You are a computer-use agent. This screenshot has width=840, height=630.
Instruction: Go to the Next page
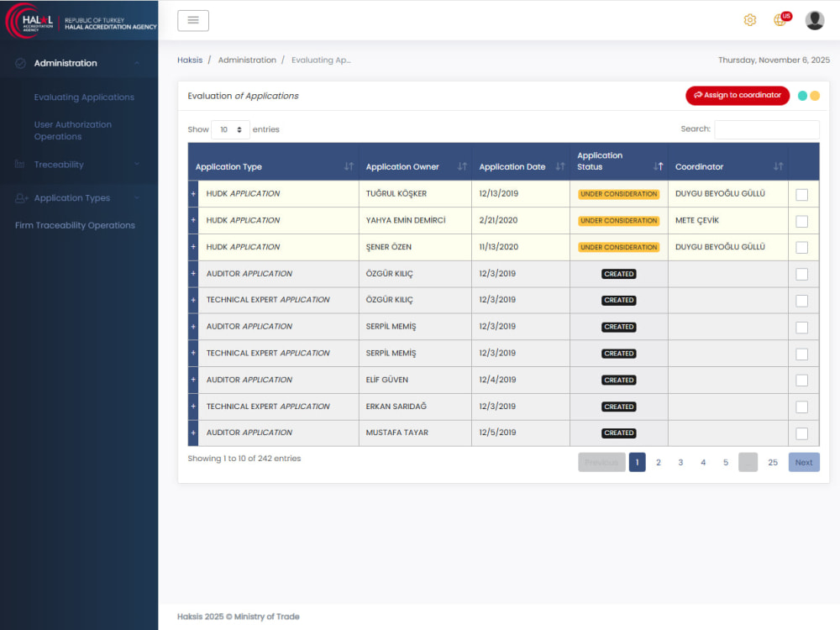pyautogui.click(x=804, y=462)
